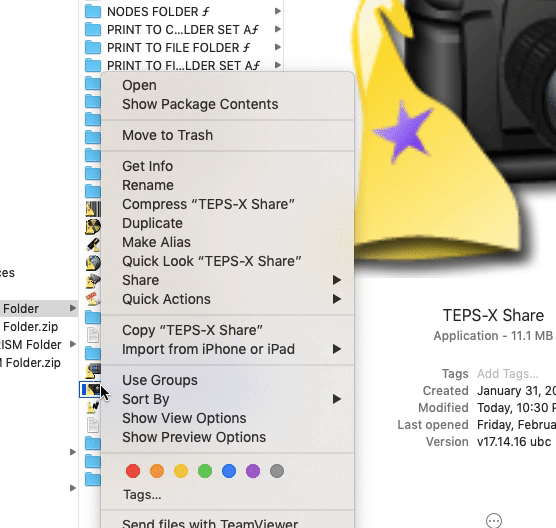Viewport: 556px width, 528px height.
Task: Apply the blue tag color
Action: coord(229,471)
